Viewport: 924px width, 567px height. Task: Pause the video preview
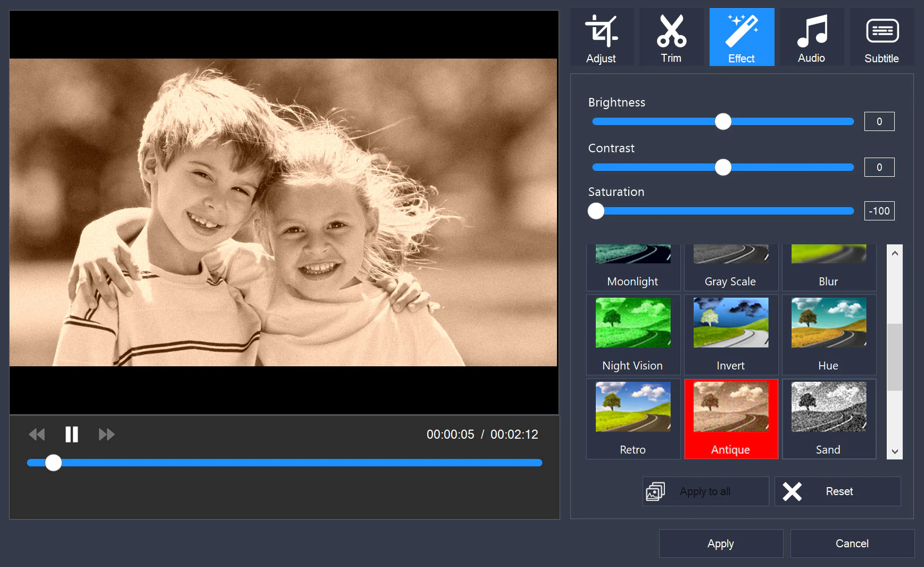coord(72,434)
